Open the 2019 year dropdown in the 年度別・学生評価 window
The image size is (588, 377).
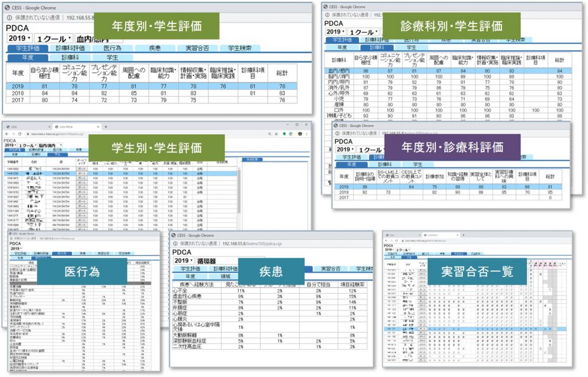pos(20,38)
